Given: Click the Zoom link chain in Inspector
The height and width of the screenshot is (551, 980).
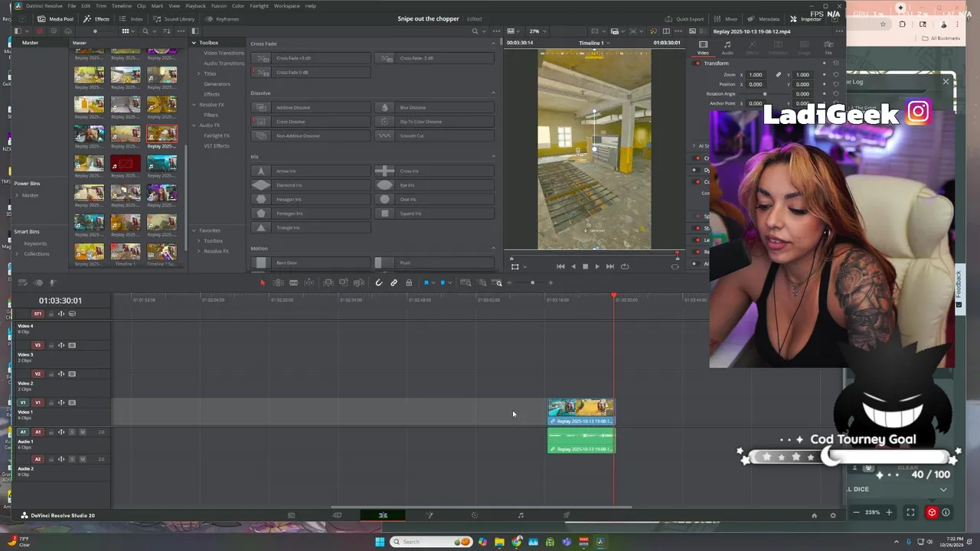Looking at the screenshot, I should click(779, 75).
